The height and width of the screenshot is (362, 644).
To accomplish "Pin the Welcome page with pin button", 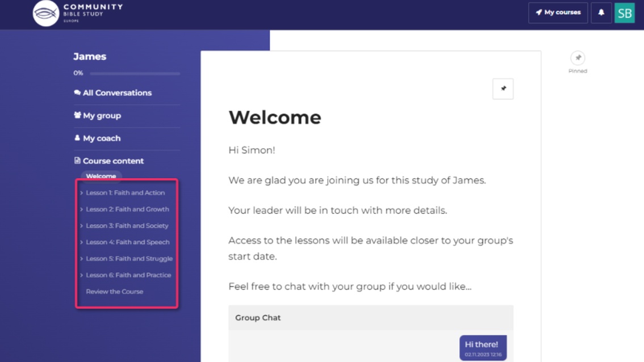I will coord(503,89).
